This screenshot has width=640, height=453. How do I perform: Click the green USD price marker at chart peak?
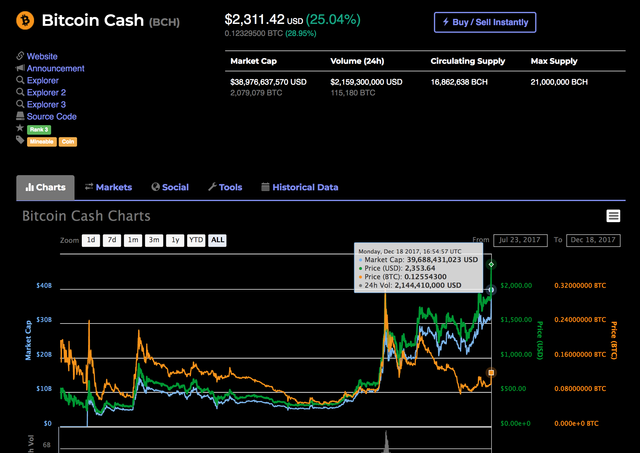coord(491,264)
